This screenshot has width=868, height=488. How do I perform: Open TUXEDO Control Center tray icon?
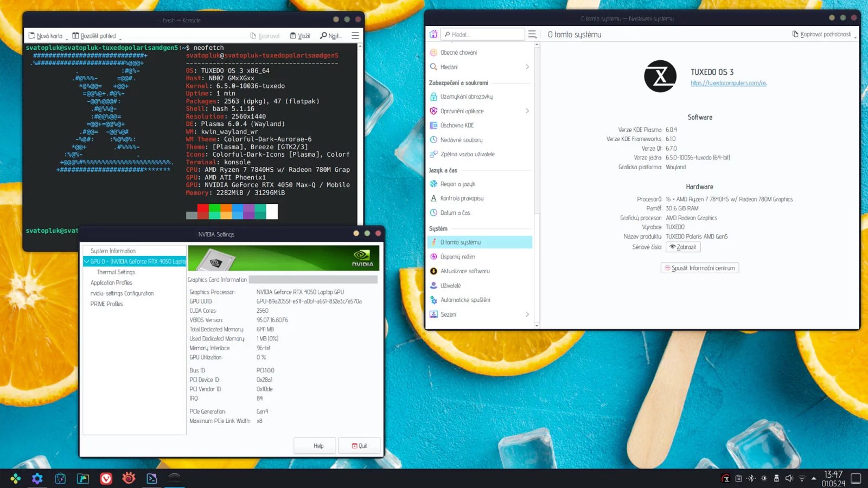[x=725, y=478]
